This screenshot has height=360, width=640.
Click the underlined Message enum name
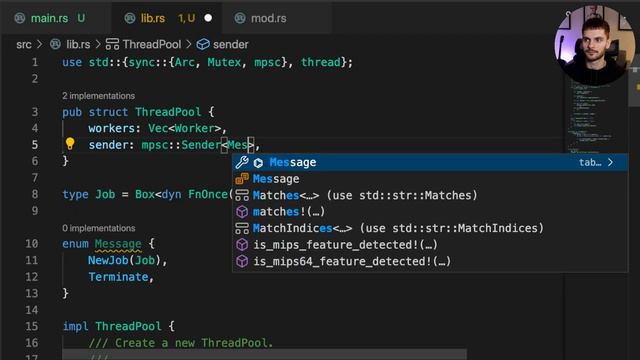(x=118, y=244)
